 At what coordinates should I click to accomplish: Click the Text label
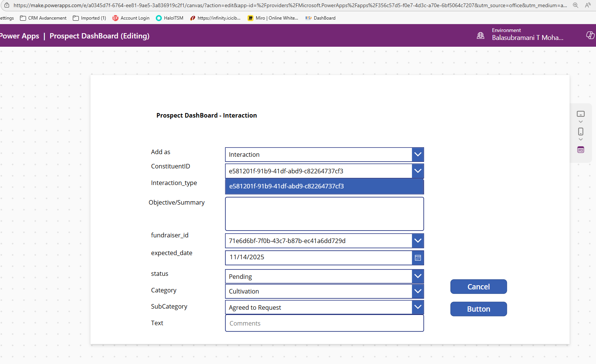157,323
